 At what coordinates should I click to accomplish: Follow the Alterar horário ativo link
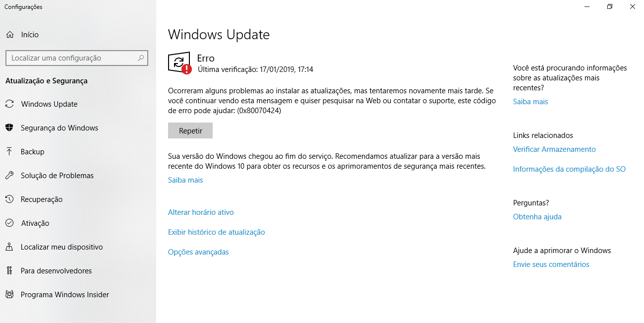201,212
